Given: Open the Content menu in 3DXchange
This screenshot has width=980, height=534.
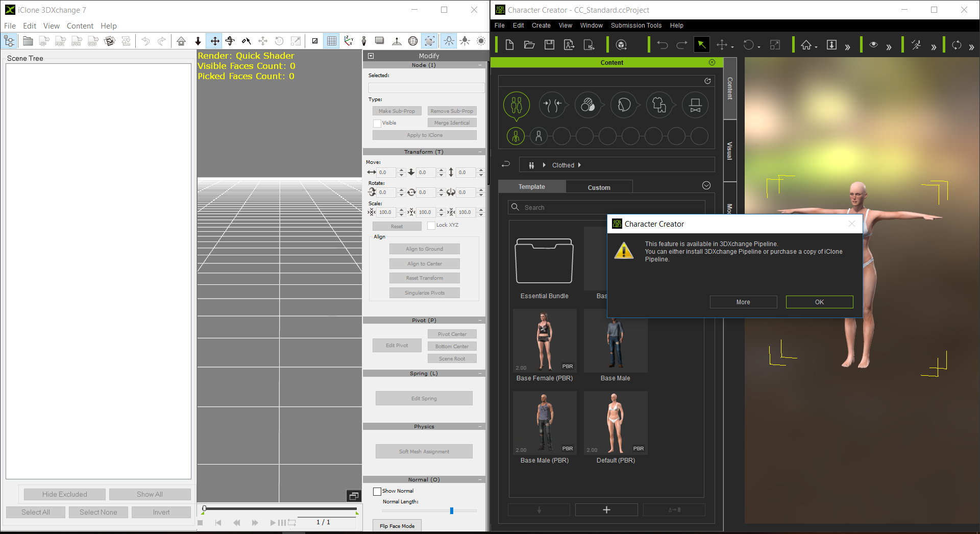Looking at the screenshot, I should point(80,26).
